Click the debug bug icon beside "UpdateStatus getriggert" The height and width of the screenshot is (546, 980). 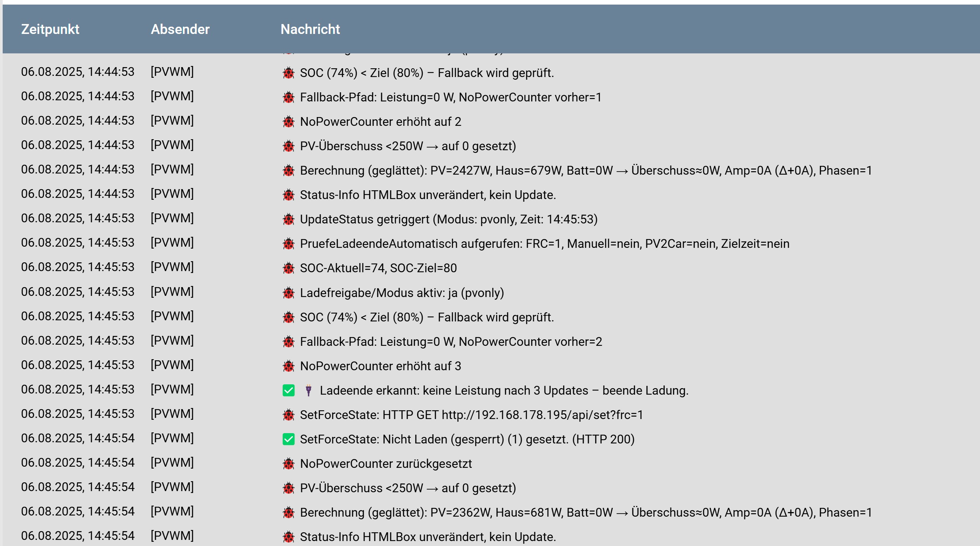(289, 220)
